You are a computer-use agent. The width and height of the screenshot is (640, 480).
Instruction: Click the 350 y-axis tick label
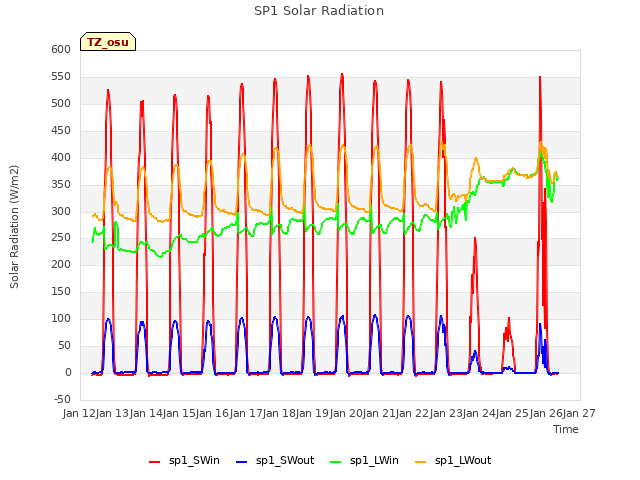[x=61, y=184]
